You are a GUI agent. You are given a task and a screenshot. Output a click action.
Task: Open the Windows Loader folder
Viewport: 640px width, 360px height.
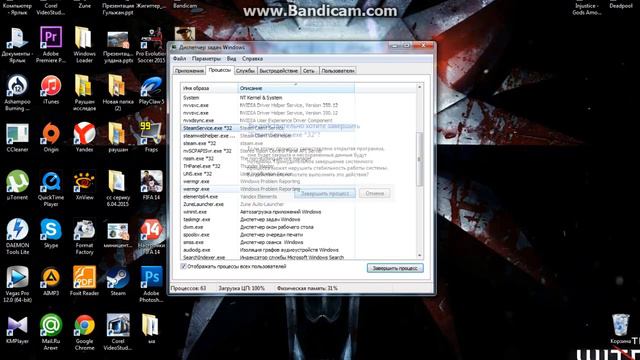(84, 44)
